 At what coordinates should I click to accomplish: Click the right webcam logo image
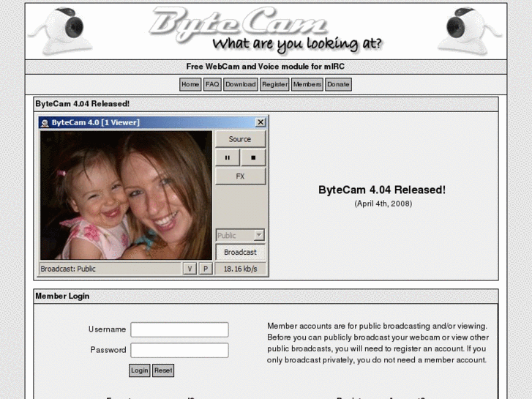pyautogui.click(x=470, y=31)
